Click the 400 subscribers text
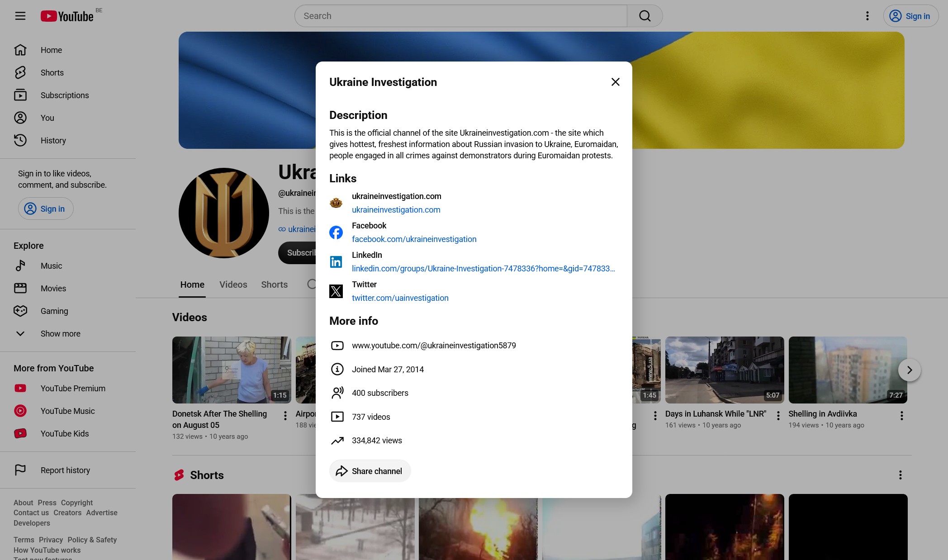 [380, 393]
